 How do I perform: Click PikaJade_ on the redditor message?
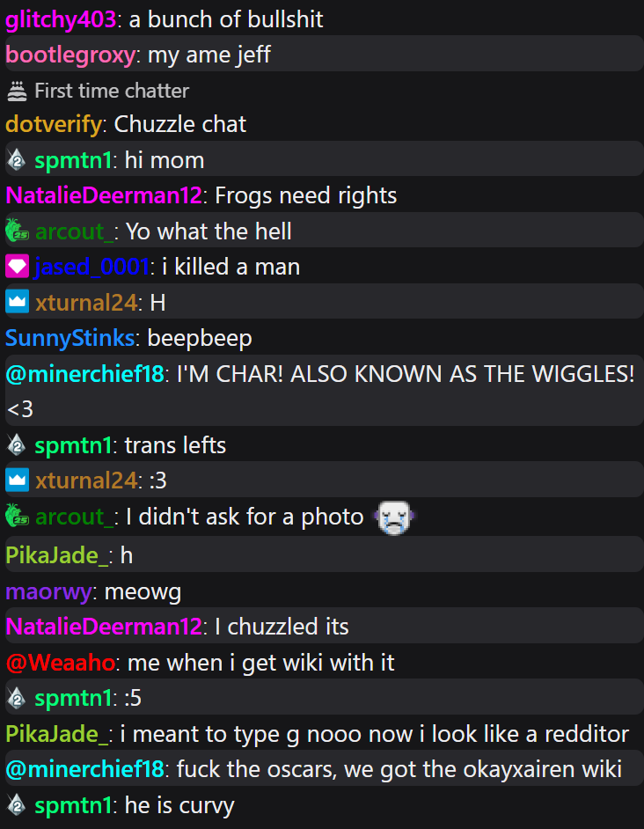tap(58, 734)
